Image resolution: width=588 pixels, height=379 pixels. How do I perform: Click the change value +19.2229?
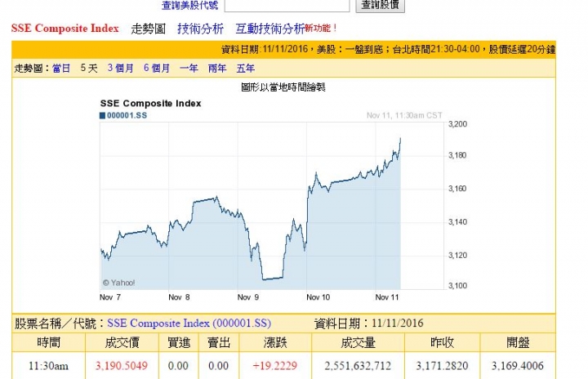pyautogui.click(x=275, y=365)
